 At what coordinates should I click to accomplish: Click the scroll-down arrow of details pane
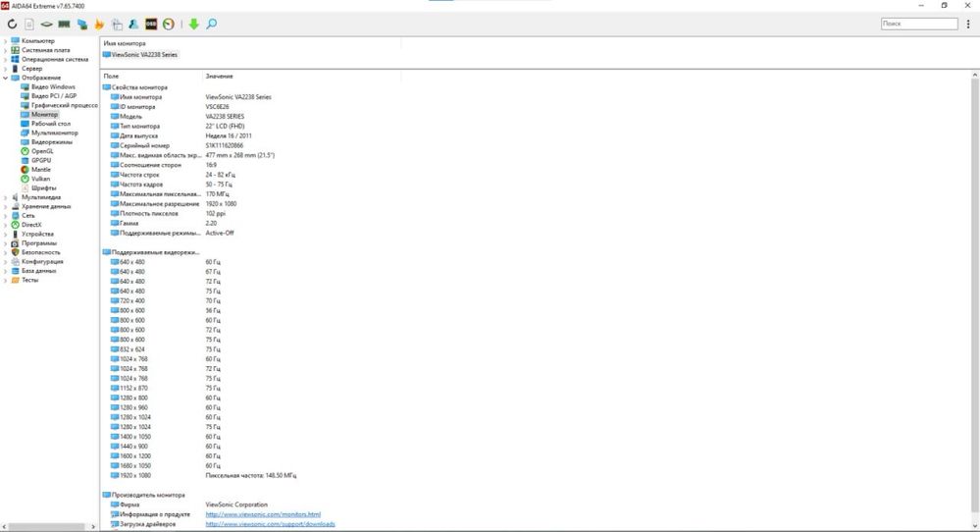click(975, 527)
